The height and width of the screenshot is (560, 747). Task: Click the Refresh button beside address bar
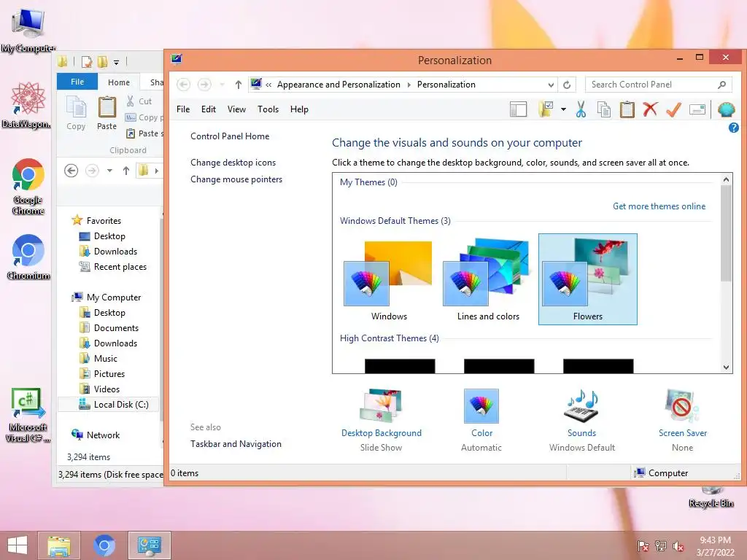(567, 85)
